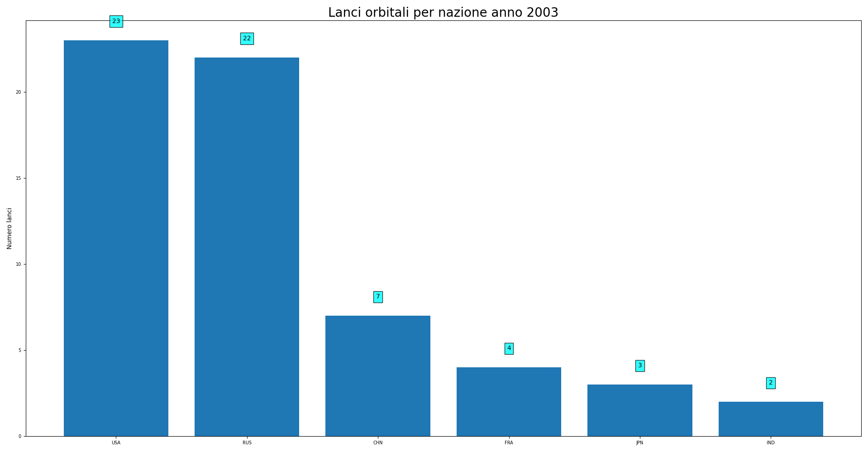Image resolution: width=868 pixels, height=452 pixels.
Task: Click the 'Numero lanci' y-axis label
Action: coord(10,228)
